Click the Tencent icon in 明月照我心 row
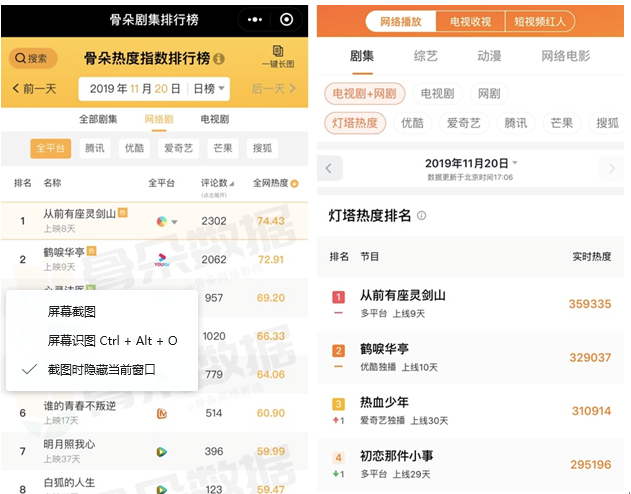This screenshot has width=631, height=494. point(162,452)
